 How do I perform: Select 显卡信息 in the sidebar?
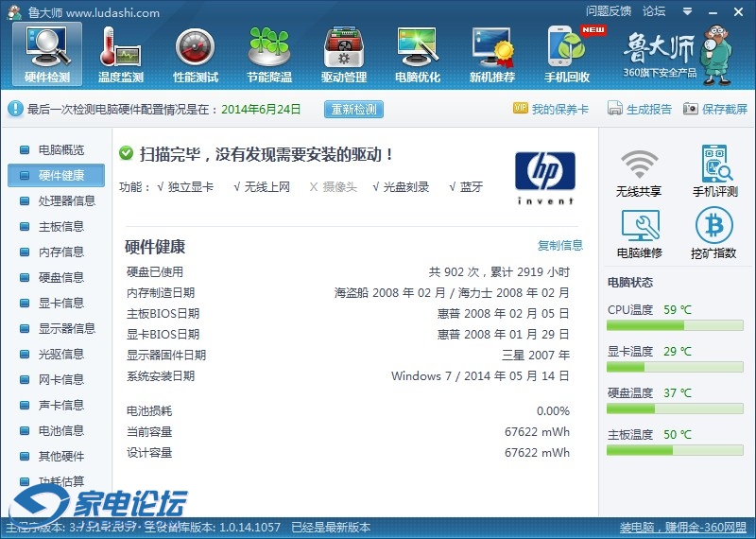click(x=56, y=303)
